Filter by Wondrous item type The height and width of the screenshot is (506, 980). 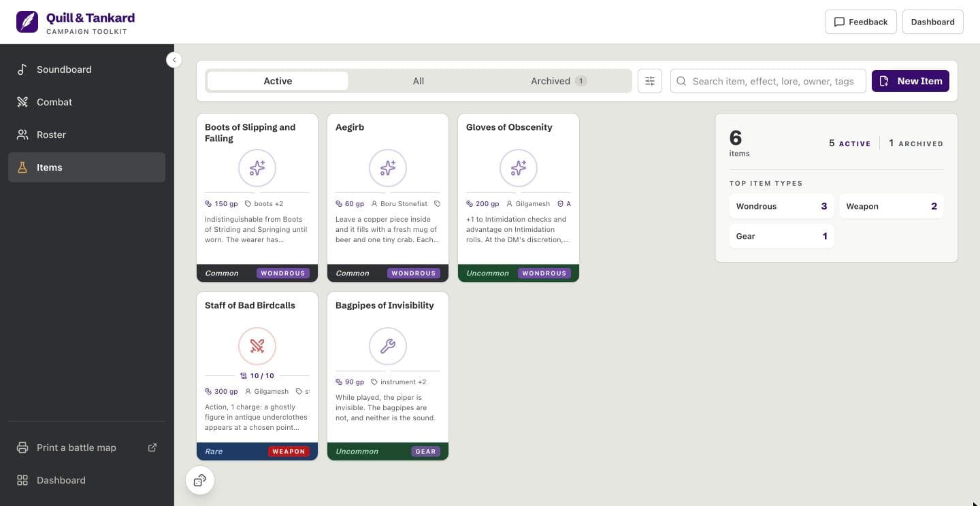coord(781,206)
